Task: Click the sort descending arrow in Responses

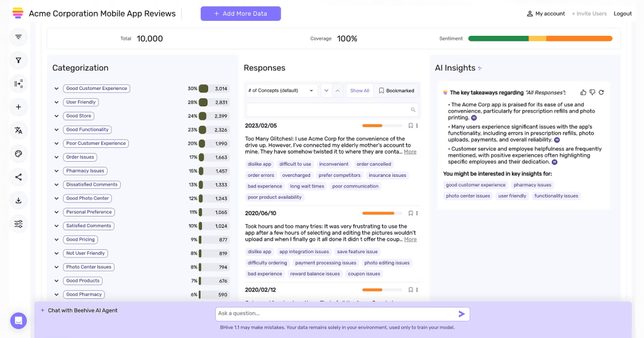Action: pos(326,91)
